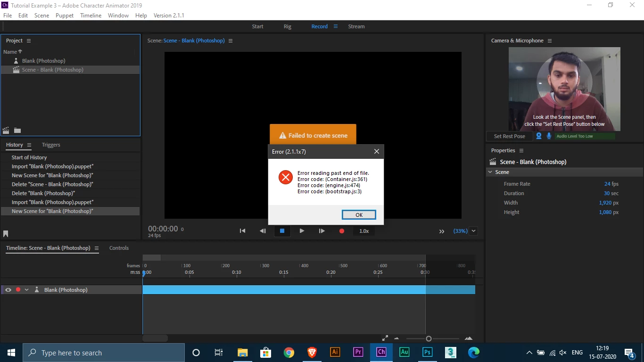Open the File menu
The image size is (644, 362).
click(x=8, y=15)
